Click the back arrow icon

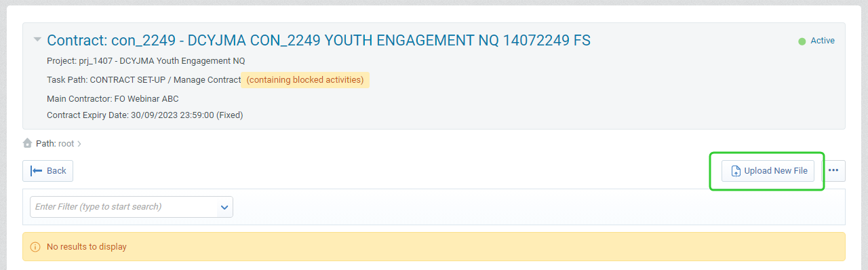(37, 171)
